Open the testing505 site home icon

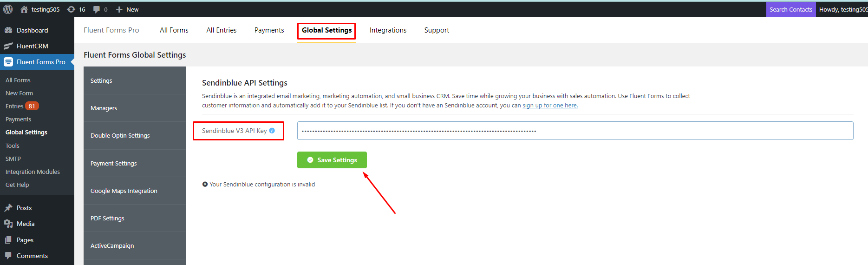[24, 9]
